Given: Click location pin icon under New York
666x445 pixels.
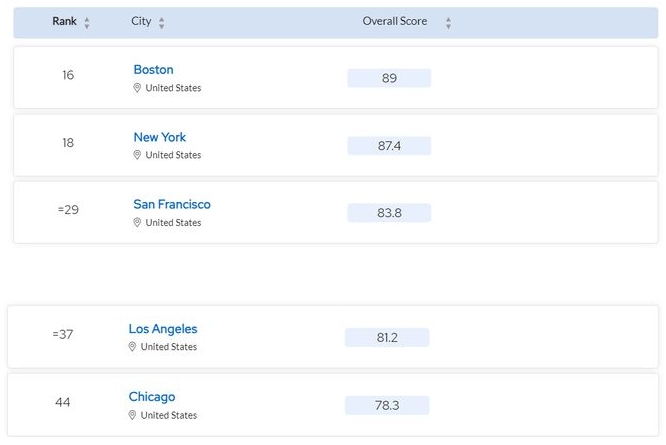Looking at the screenshot, I should click(137, 155).
